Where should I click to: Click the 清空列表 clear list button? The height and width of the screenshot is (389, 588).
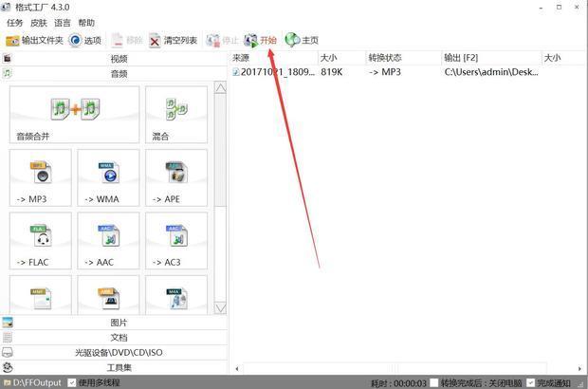tap(173, 41)
